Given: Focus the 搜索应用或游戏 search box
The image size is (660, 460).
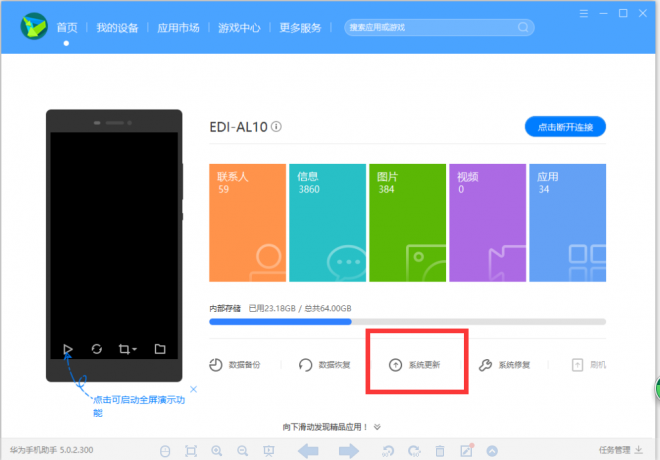Looking at the screenshot, I should point(439,27).
